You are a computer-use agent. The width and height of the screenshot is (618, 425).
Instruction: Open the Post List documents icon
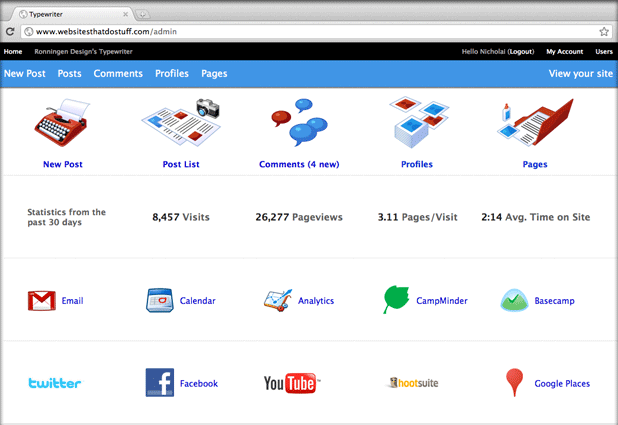tap(181, 122)
